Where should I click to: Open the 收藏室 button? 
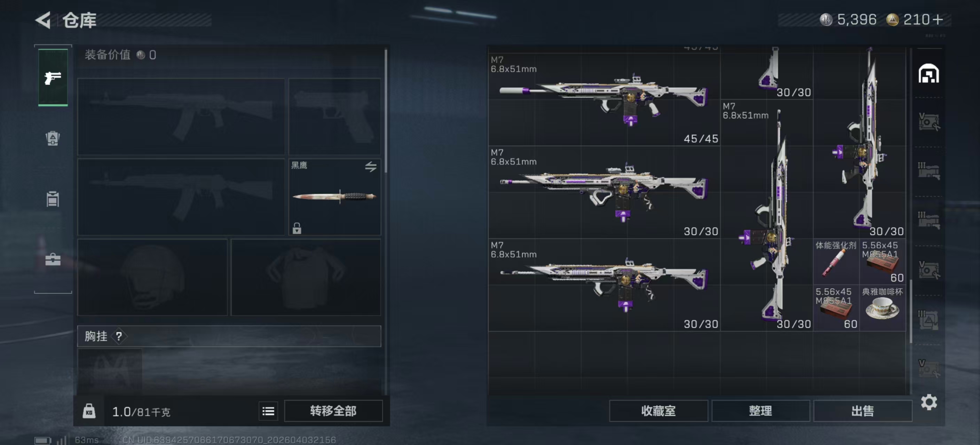coord(658,411)
